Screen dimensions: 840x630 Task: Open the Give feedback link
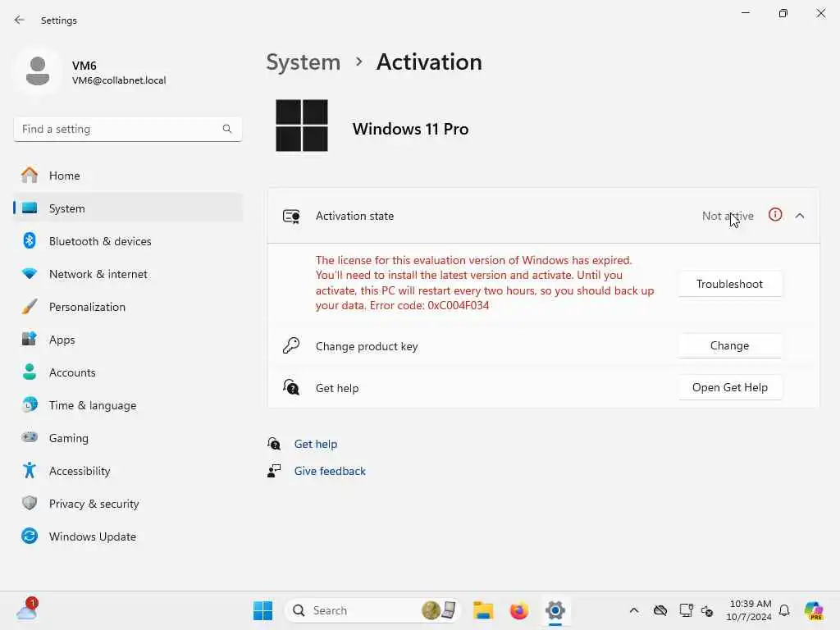[330, 471]
